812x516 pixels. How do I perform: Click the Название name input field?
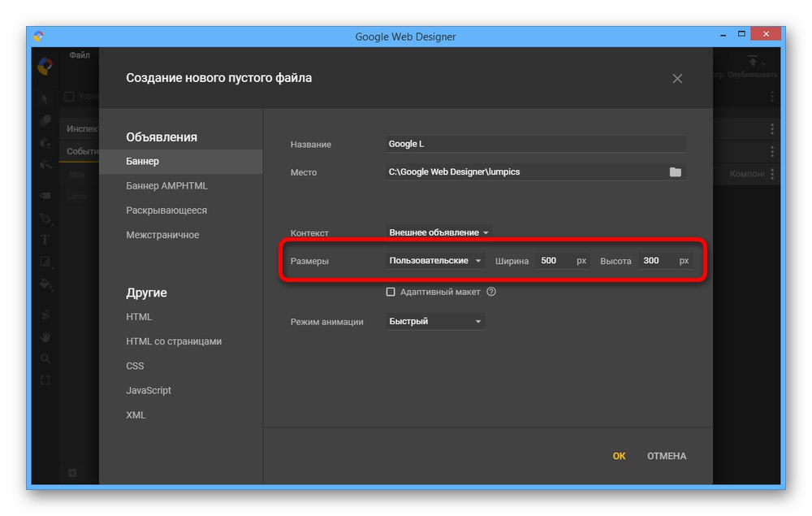[536, 144]
